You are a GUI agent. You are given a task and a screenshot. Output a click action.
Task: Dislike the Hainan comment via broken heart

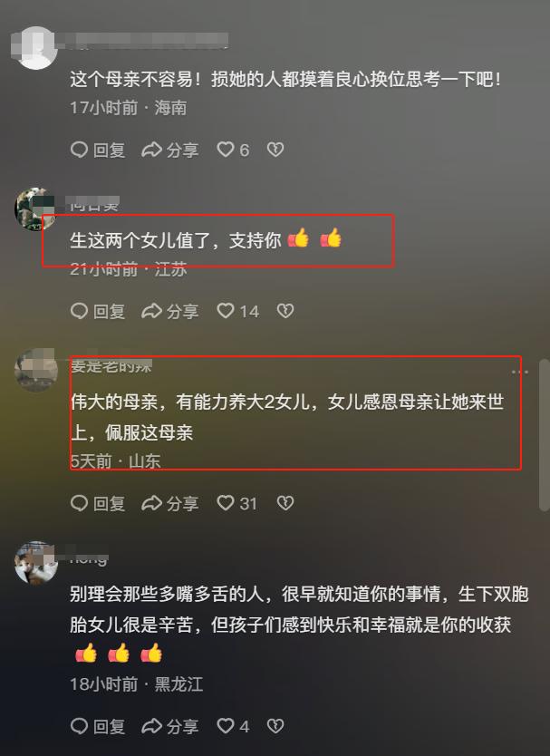click(x=275, y=150)
